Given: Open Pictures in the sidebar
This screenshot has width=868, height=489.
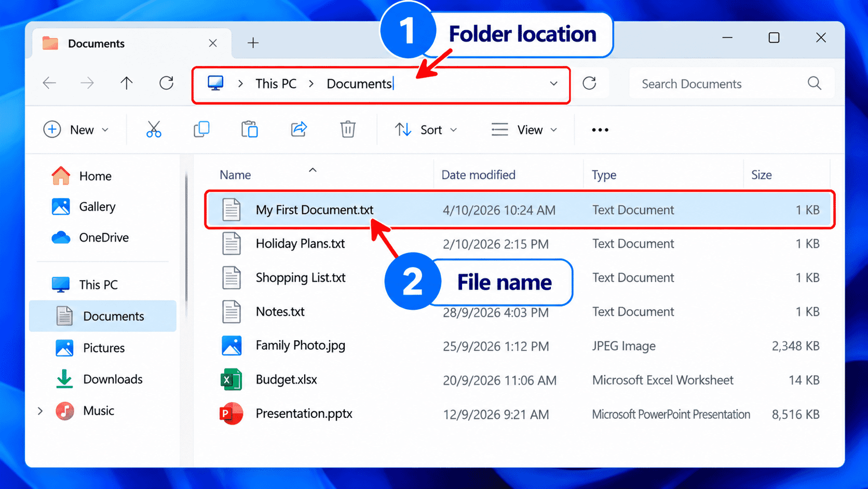Looking at the screenshot, I should point(90,348).
